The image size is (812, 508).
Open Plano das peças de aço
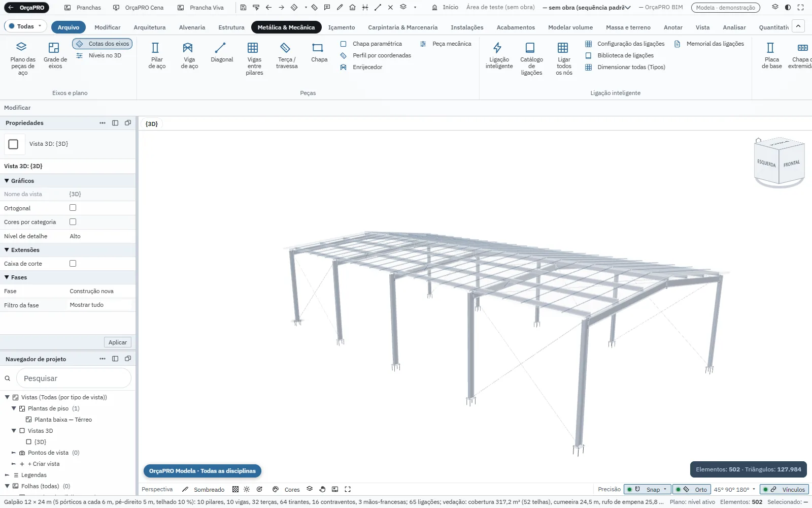point(23,59)
